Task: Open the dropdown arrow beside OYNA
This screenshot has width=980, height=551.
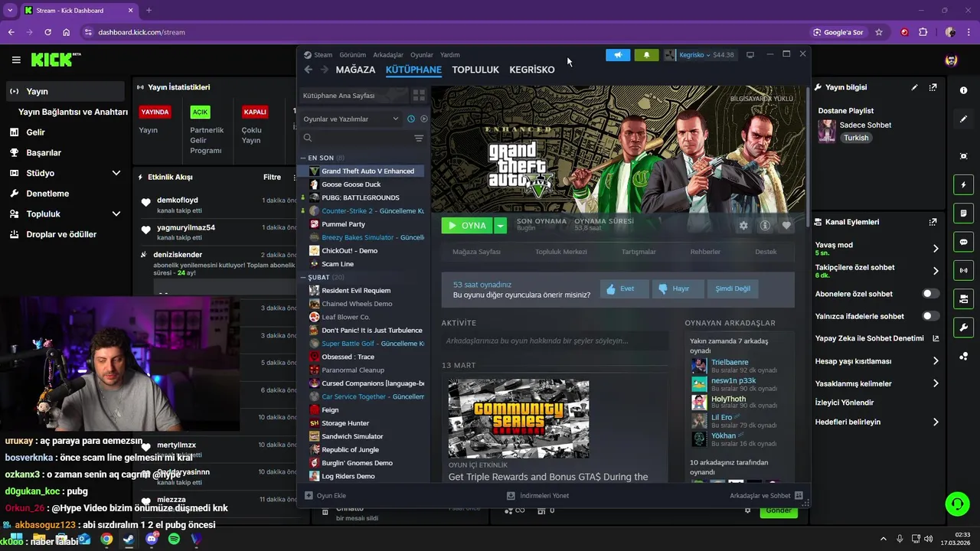Action: click(500, 226)
